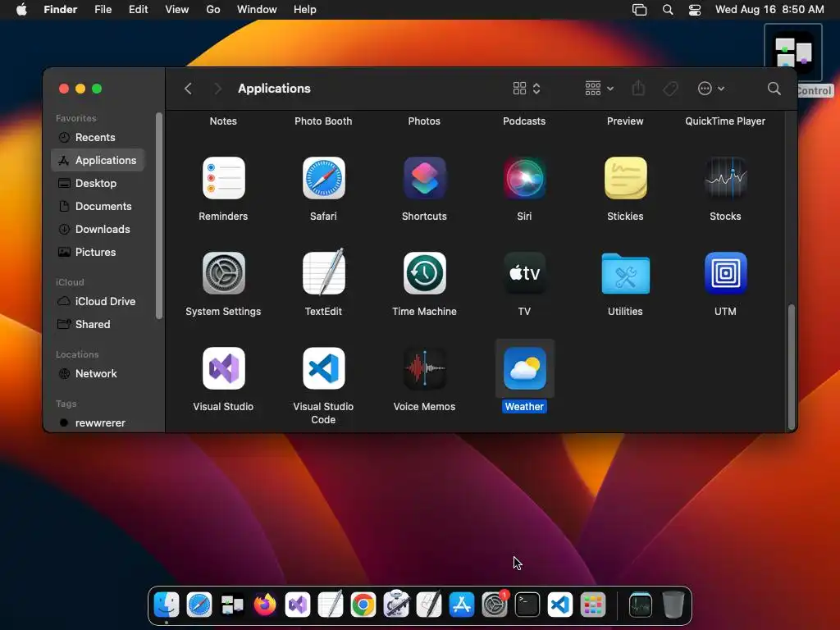Open Safari from the Dock
Image resolution: width=840 pixels, height=630 pixels.
(x=199, y=605)
